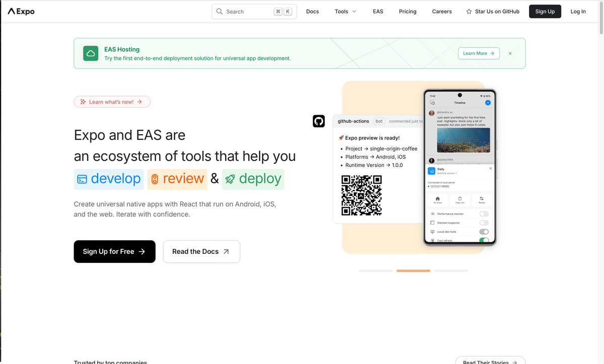
Task: Click the arrow icon in Sign Up for Free
Action: click(x=142, y=252)
